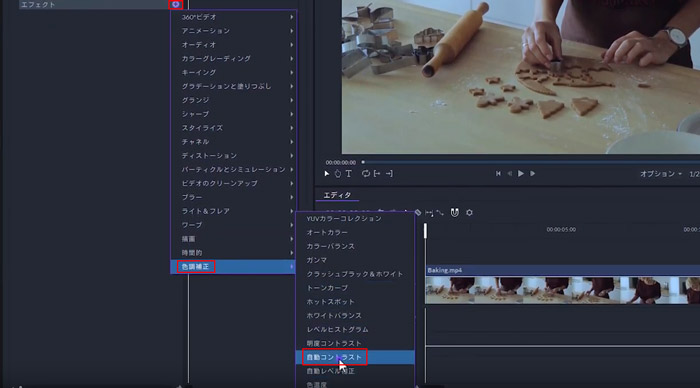Click the timeline playhead marker

pos(425,230)
